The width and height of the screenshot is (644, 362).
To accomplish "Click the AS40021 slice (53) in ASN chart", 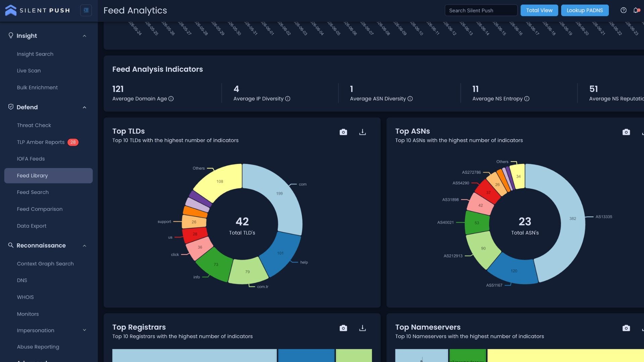I will (477, 223).
